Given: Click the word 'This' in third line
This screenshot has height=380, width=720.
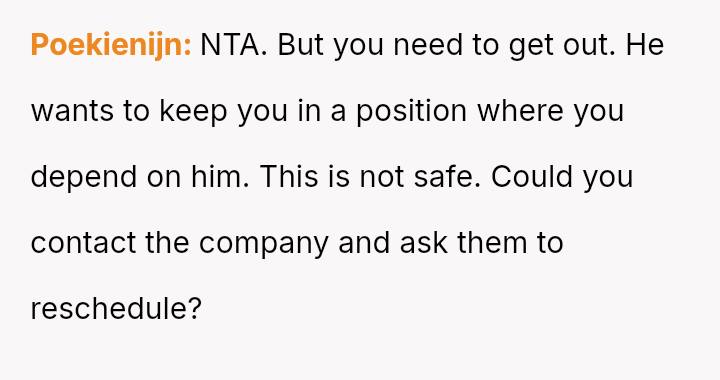Looking at the screenshot, I should (x=289, y=177).
